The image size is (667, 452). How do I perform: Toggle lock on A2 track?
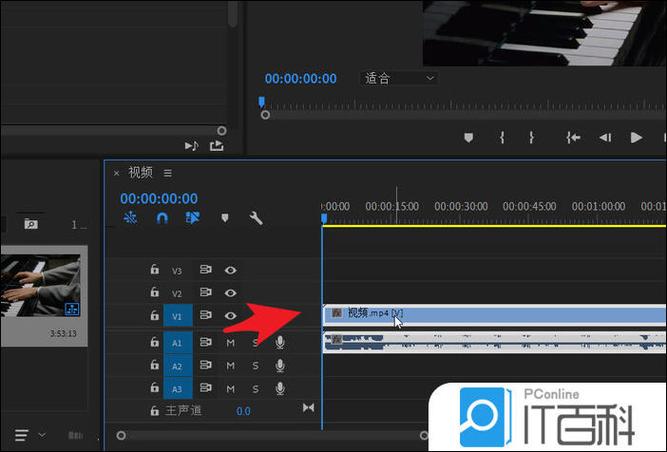[154, 364]
